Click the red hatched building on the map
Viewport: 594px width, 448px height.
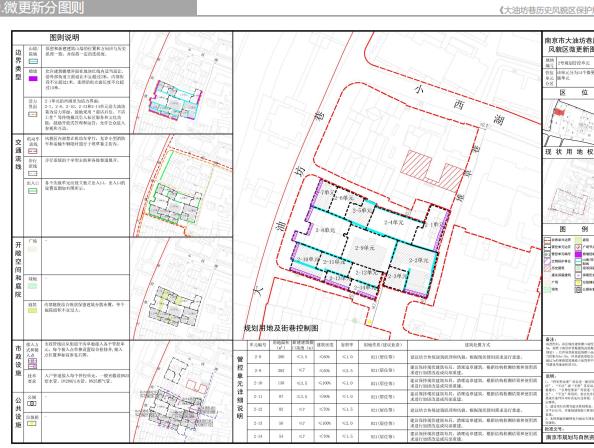pyautogui.click(x=433, y=170)
